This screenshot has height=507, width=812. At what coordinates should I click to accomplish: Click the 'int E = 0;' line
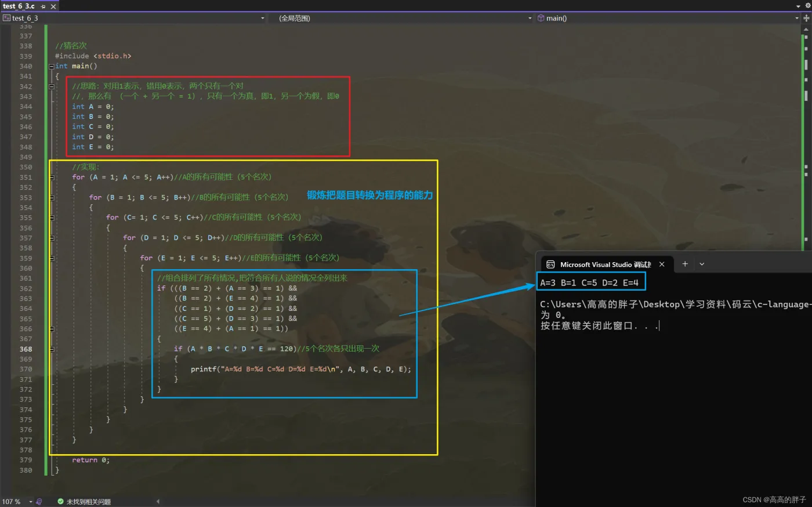[x=93, y=147]
